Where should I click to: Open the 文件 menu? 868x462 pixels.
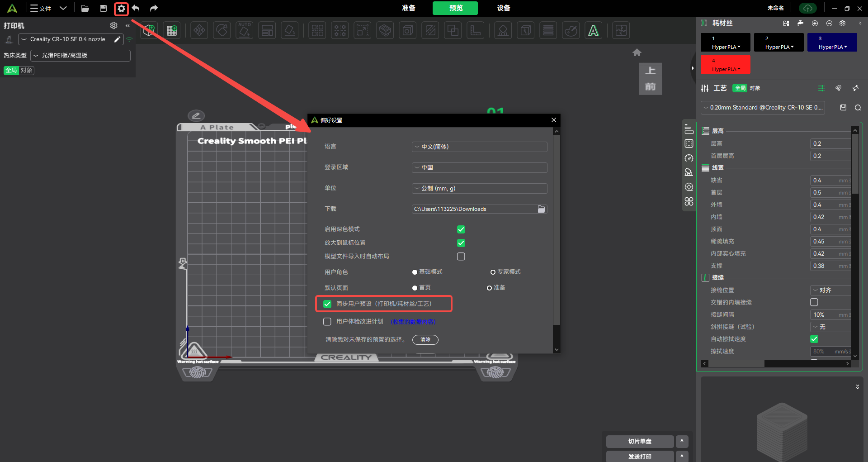[41, 8]
